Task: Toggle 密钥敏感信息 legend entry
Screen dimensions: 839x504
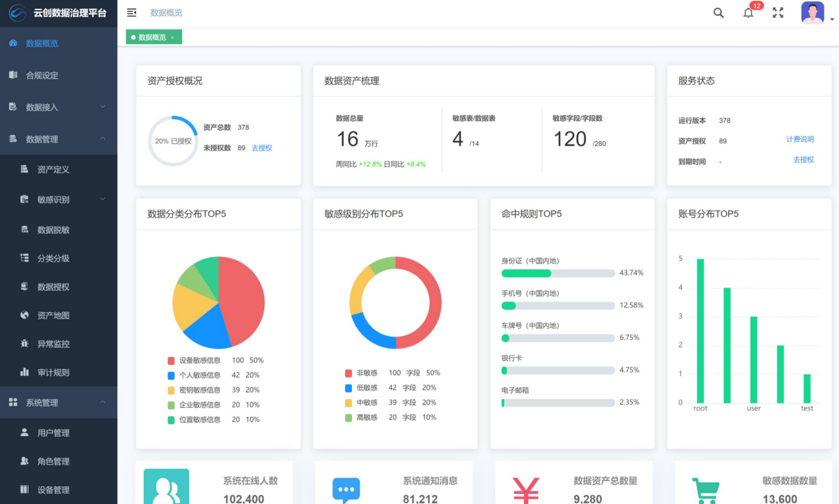Action: 213,389
